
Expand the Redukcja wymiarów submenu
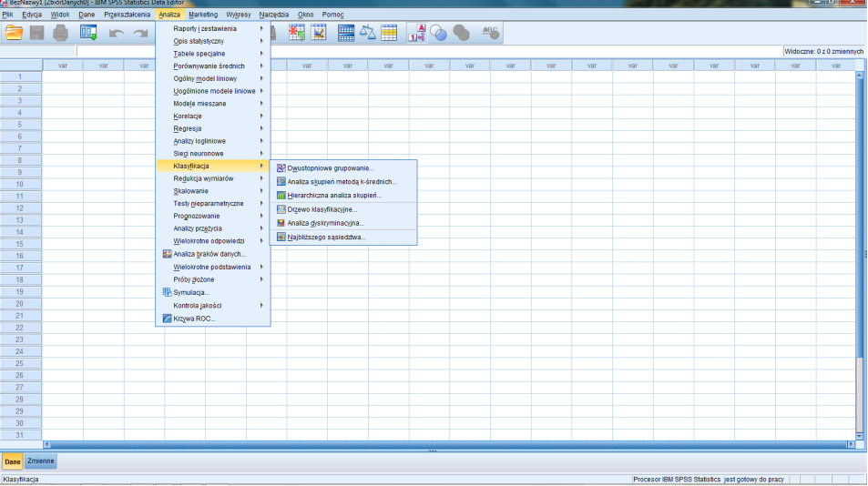213,178
